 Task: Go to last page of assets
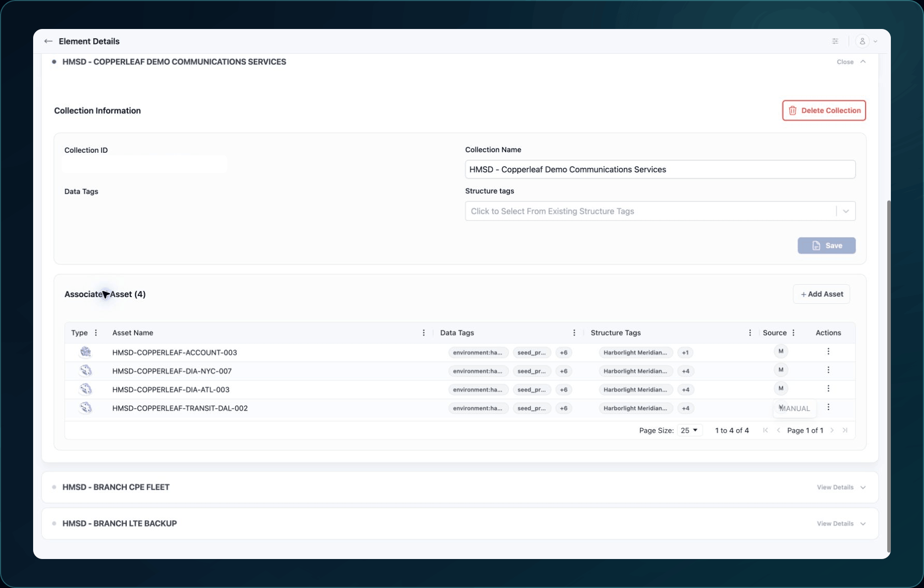click(845, 431)
